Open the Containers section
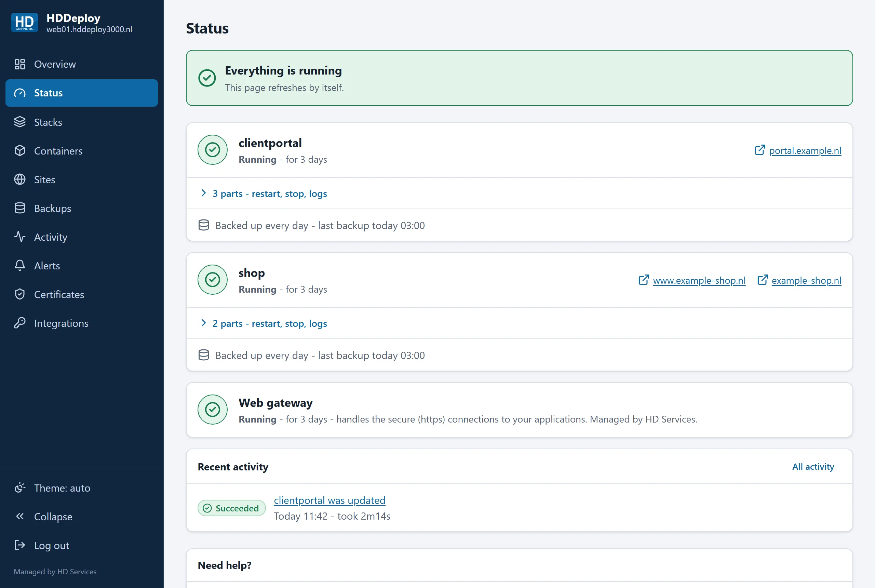Image resolution: width=875 pixels, height=588 pixels. click(x=82, y=151)
